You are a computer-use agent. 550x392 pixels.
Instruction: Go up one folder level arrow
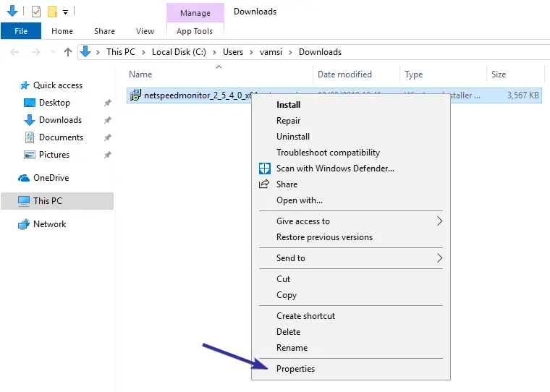click(x=68, y=52)
